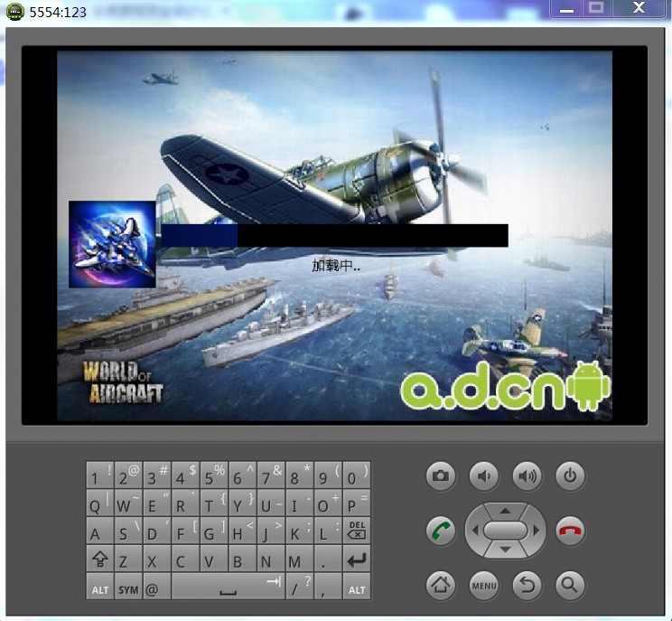Click the D-pad center select button
Viewport: 672px width, 621px height.
click(x=505, y=531)
